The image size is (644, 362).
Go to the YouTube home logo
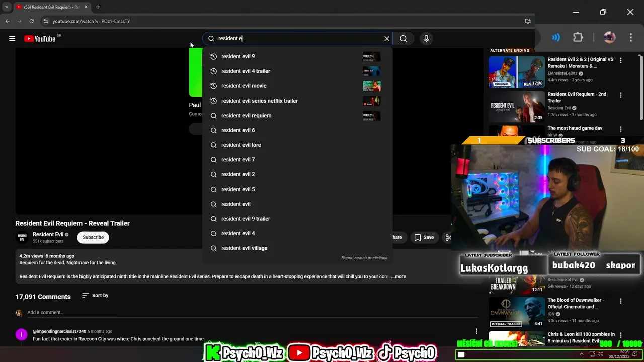coord(40,39)
